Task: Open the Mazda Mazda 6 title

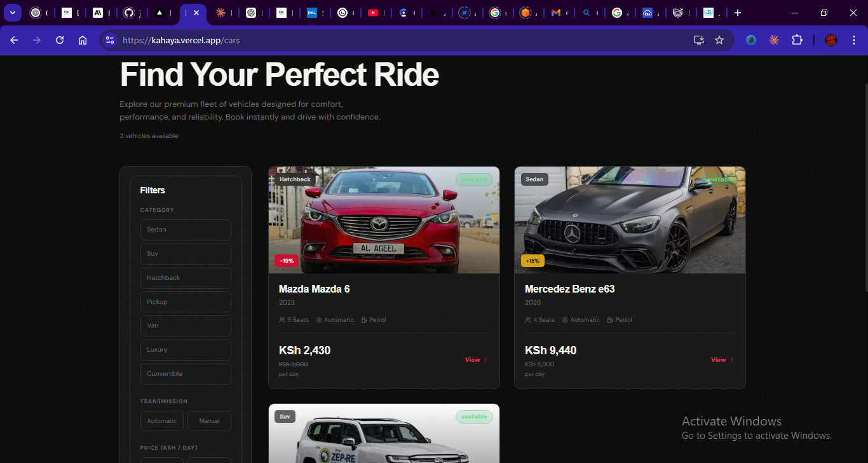Action: tap(315, 289)
